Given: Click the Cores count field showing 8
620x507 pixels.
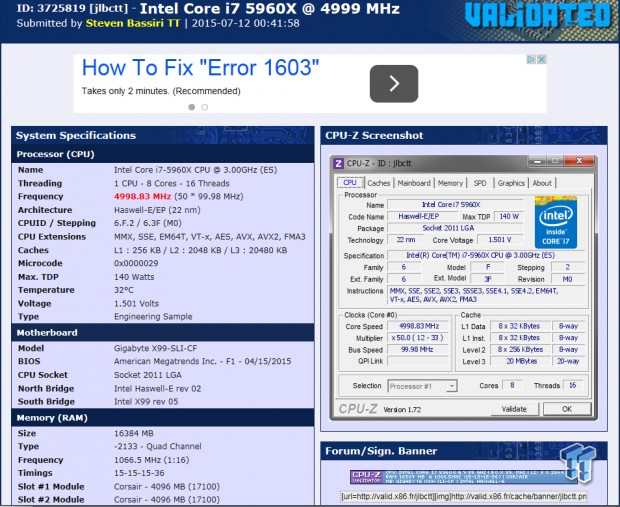Looking at the screenshot, I should pyautogui.click(x=512, y=385).
